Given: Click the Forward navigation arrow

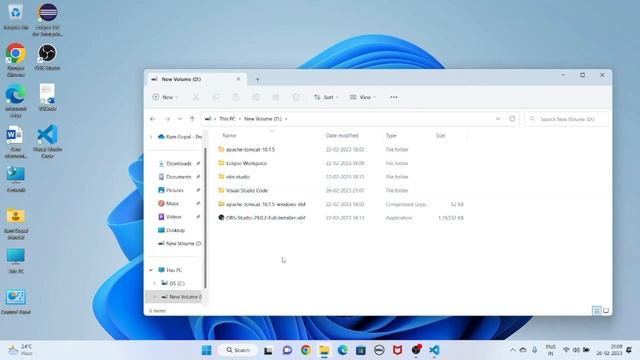Looking at the screenshot, I should pyautogui.click(x=167, y=119).
